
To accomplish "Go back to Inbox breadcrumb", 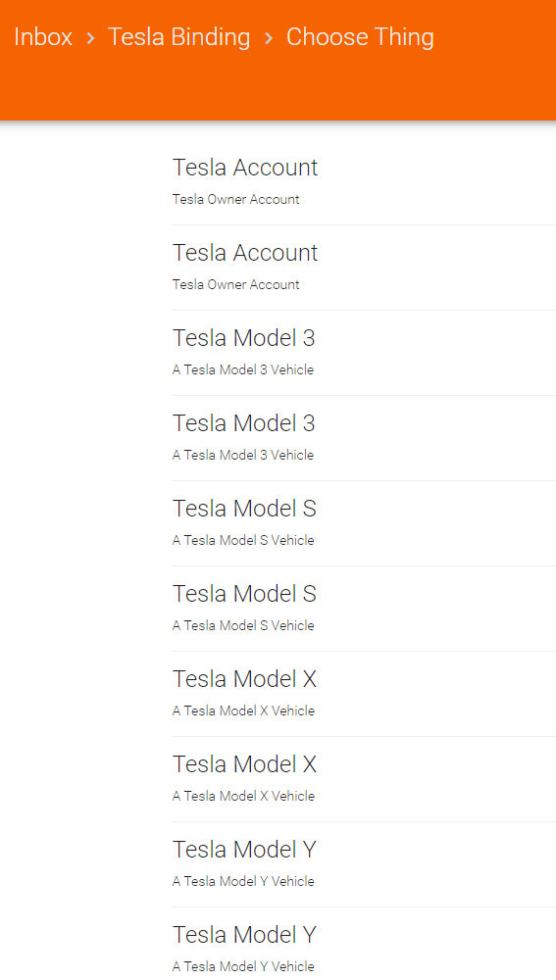I will 43,37.
